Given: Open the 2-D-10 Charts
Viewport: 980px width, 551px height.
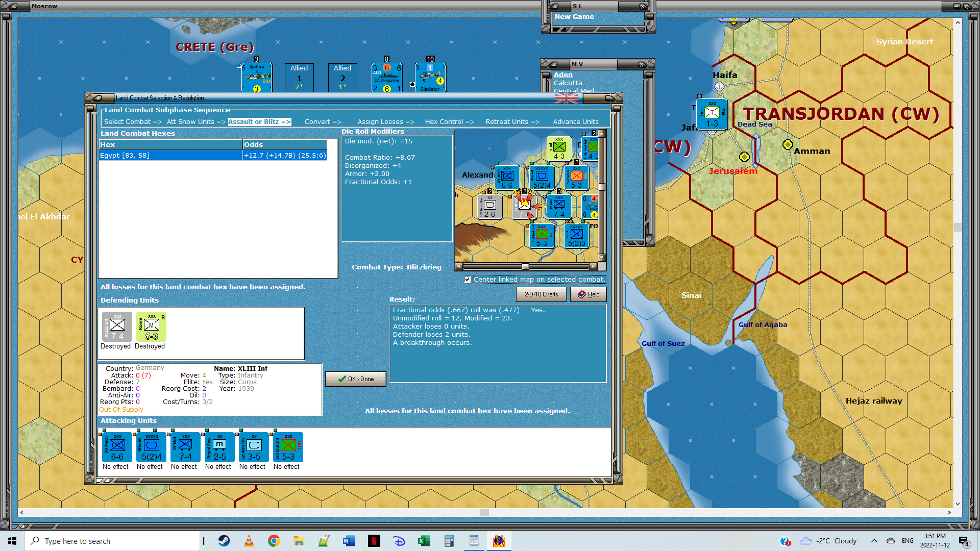Looking at the screenshot, I should tap(541, 294).
